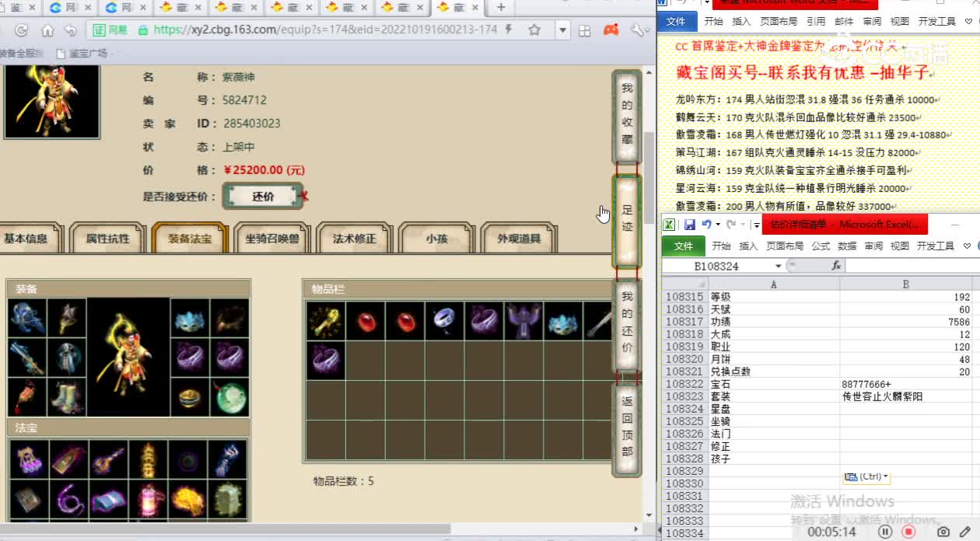Click the recorder pencil annotate icon
The height and width of the screenshot is (541, 980).
(965, 532)
